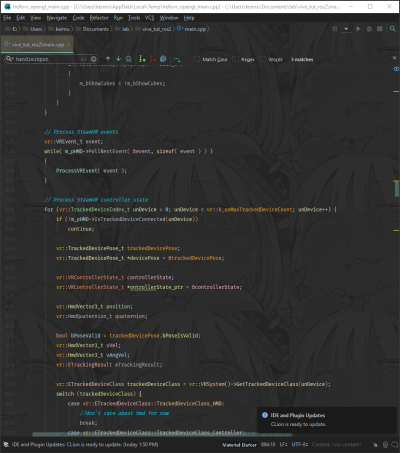Click the Debug bug icon
Viewport: 400px width, 453px height.
(369, 29)
